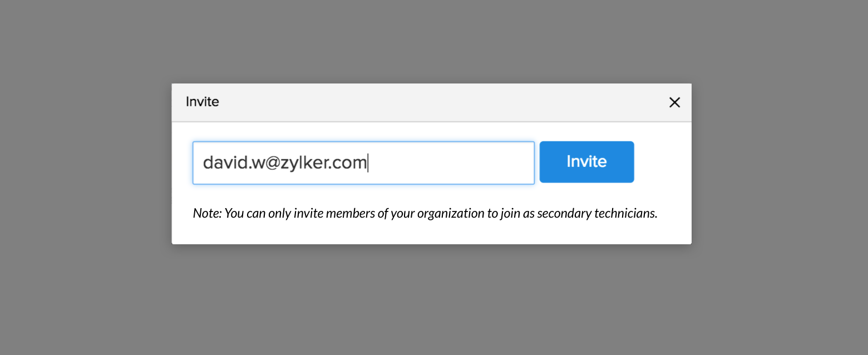Click dimmed overlay above the dialog
This screenshot has width=868, height=355.
pyautogui.click(x=431, y=39)
